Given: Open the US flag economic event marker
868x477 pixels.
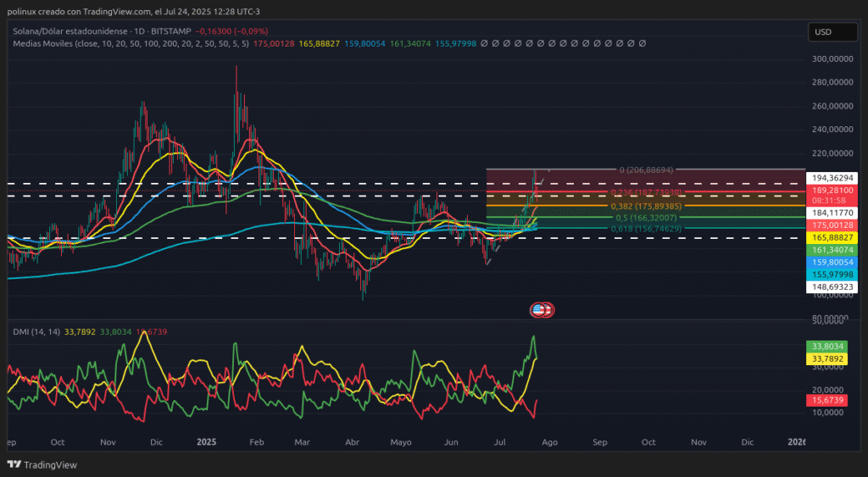Looking at the screenshot, I should 541,309.
